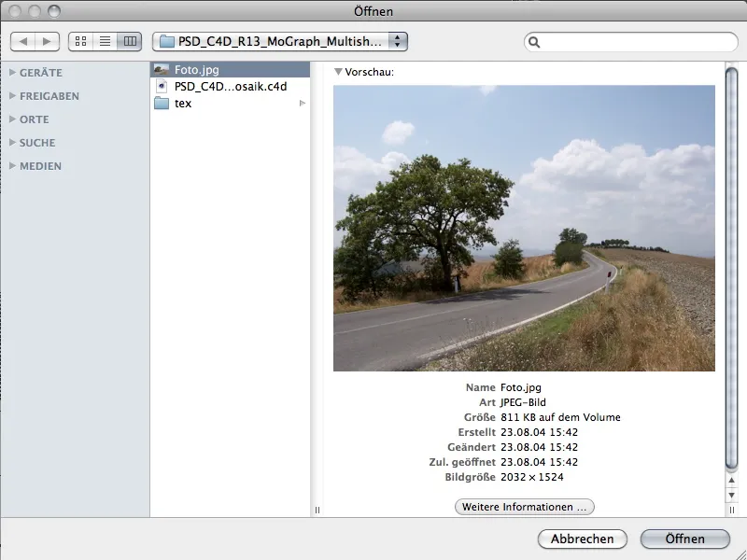747x560 pixels.
Task: Click the column resize handle beside file list
Action: [x=317, y=510]
